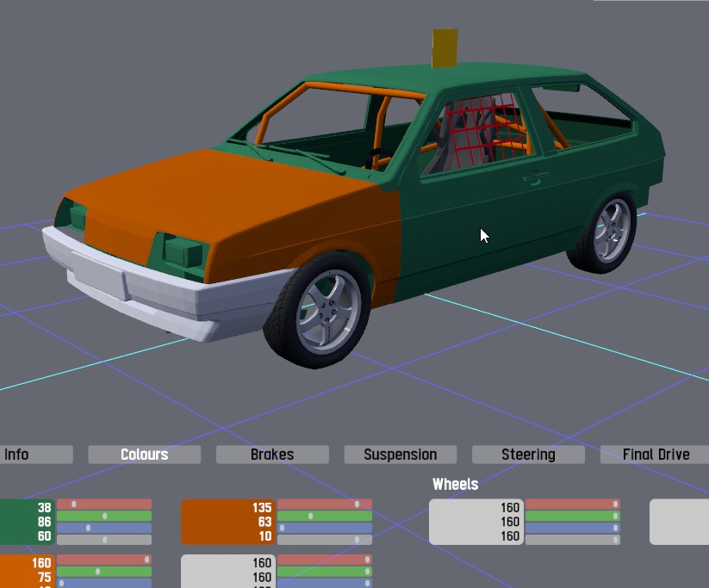Set the blue slider of the 38/86/60 colour

click(x=104, y=528)
